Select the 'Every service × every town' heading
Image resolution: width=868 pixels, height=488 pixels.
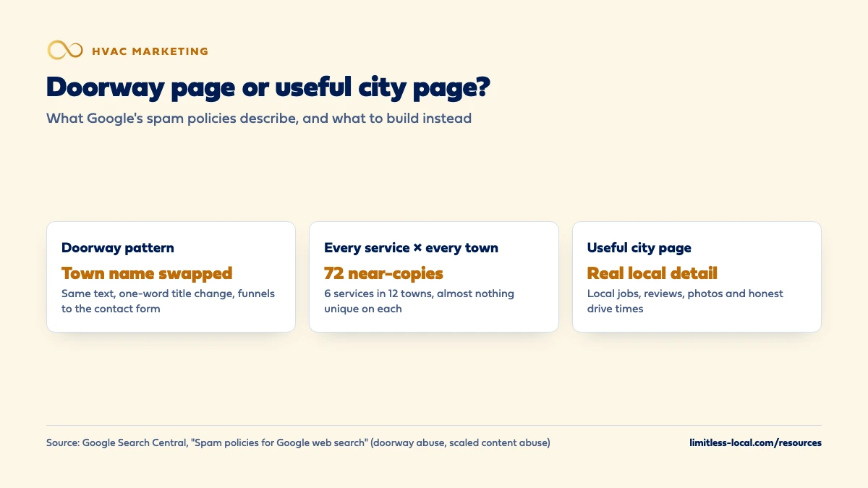(411, 248)
